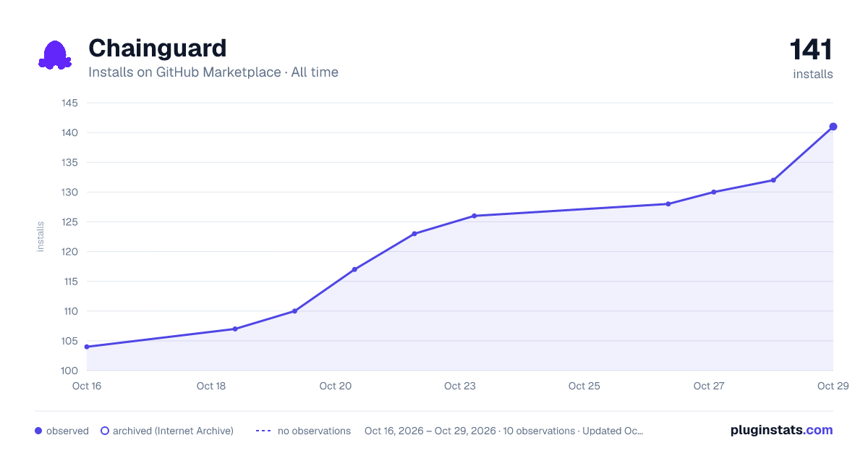This screenshot has width=868, height=456.
Task: Click the Chainguard title heading
Action: point(157,48)
